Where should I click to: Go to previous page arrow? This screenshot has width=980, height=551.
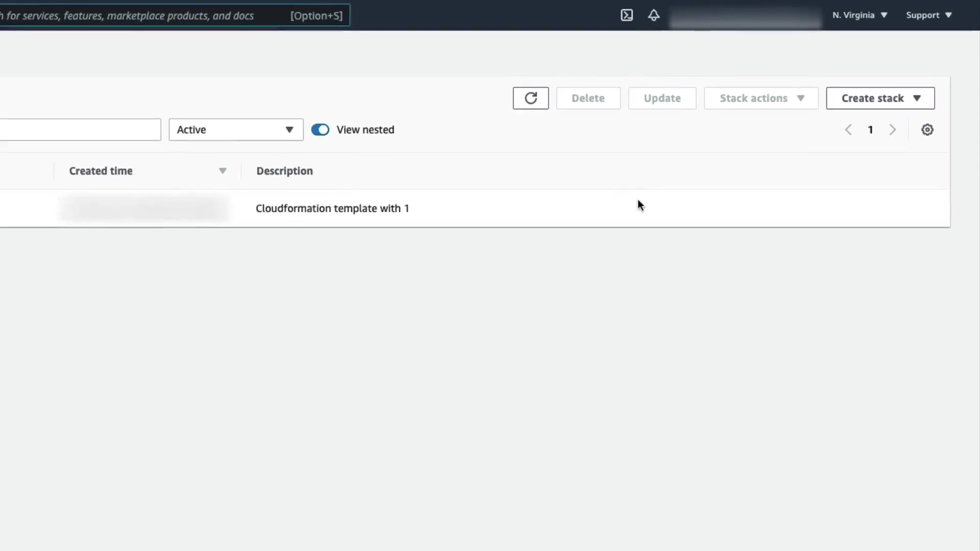pyautogui.click(x=848, y=130)
